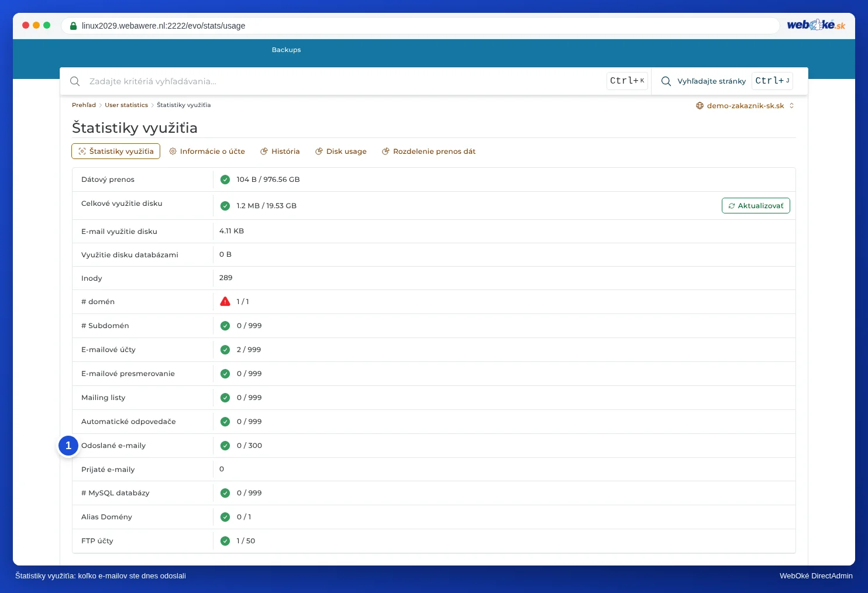Select the Disk usage tab

341,151
